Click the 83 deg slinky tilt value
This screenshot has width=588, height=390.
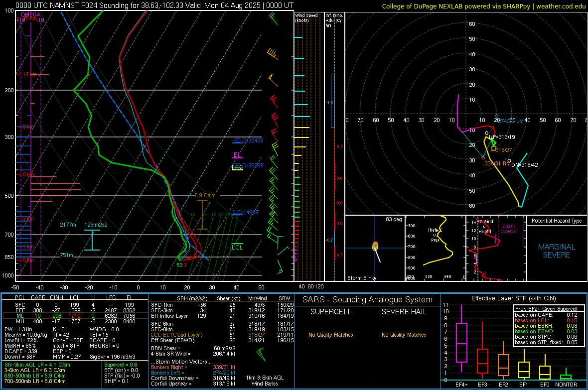[x=394, y=219]
